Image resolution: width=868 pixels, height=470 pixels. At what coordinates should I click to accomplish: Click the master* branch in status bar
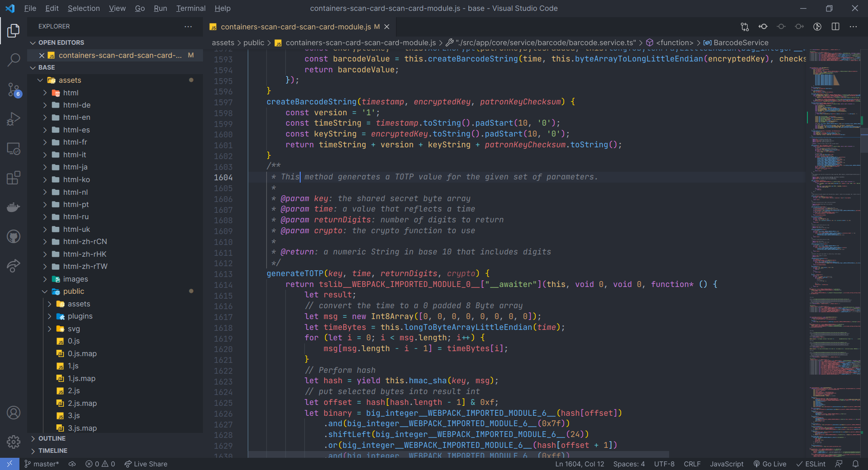point(42,464)
